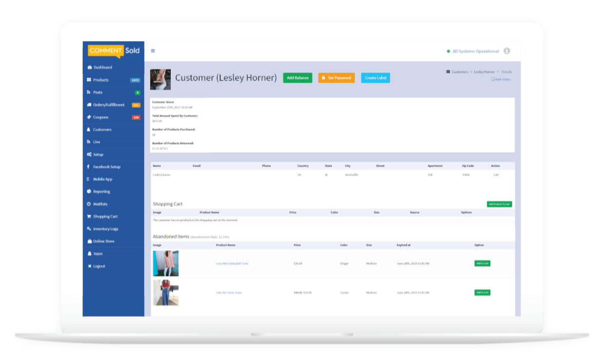Click the Abandoned Items section heading
Screen dimensions: 601x364
(171, 237)
